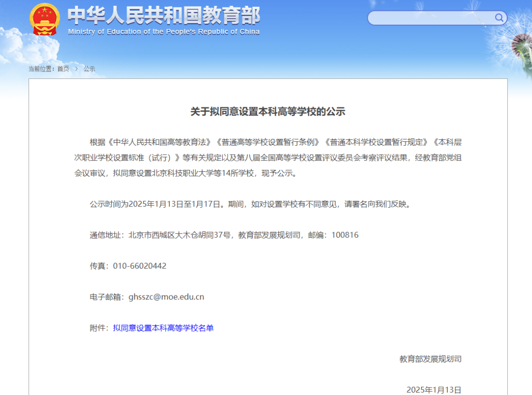Click the postal code 100816
532x395 pixels.
click(345, 235)
